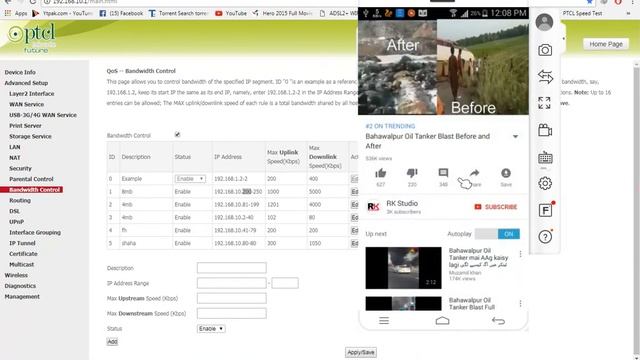Open the help question-mark icon
This screenshot has width=640, height=360.
[x=545, y=237]
